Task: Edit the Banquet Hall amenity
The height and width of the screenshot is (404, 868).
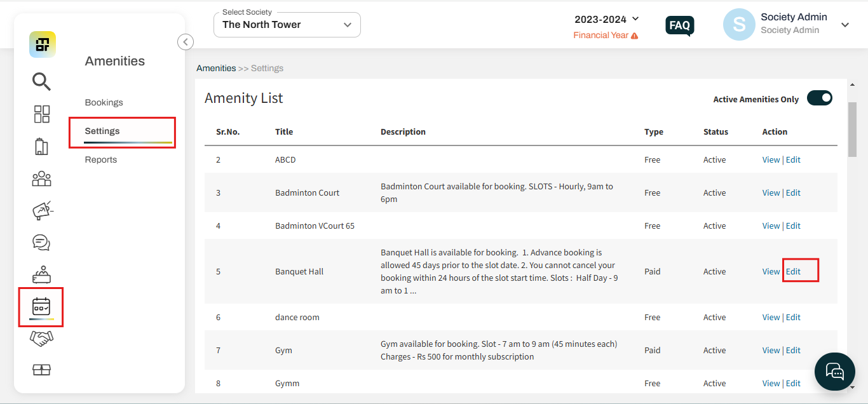Action: click(x=793, y=271)
